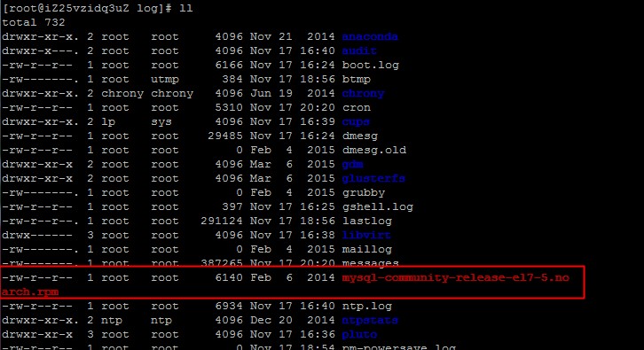Select the maillog file name

pos(367,250)
